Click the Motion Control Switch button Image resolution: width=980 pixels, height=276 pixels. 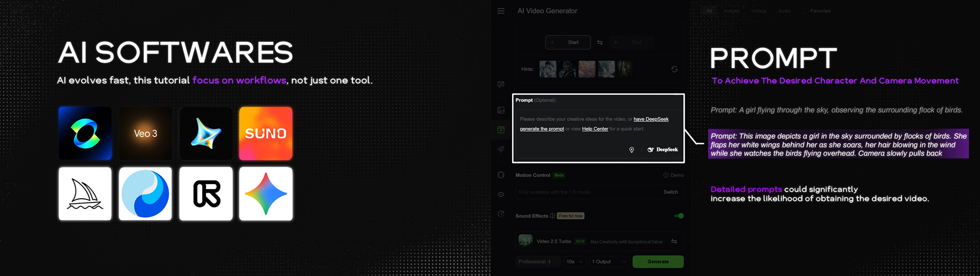pos(671,192)
